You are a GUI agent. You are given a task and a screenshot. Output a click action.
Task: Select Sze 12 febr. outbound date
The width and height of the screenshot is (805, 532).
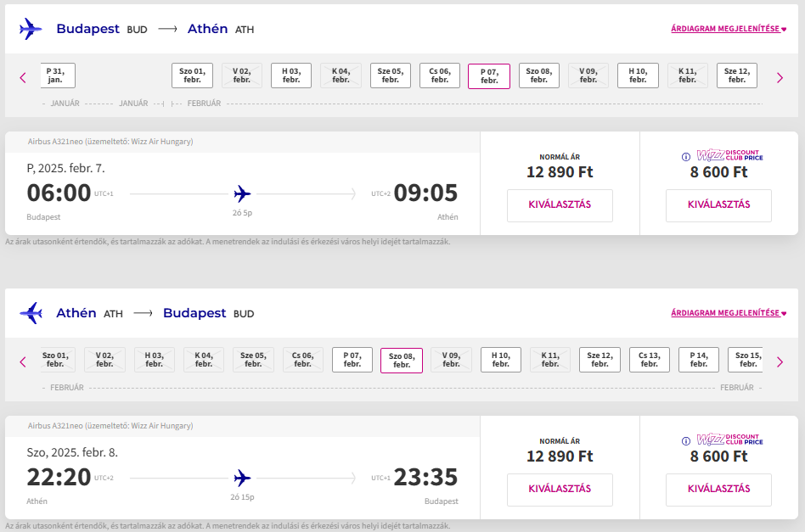[x=736, y=76]
